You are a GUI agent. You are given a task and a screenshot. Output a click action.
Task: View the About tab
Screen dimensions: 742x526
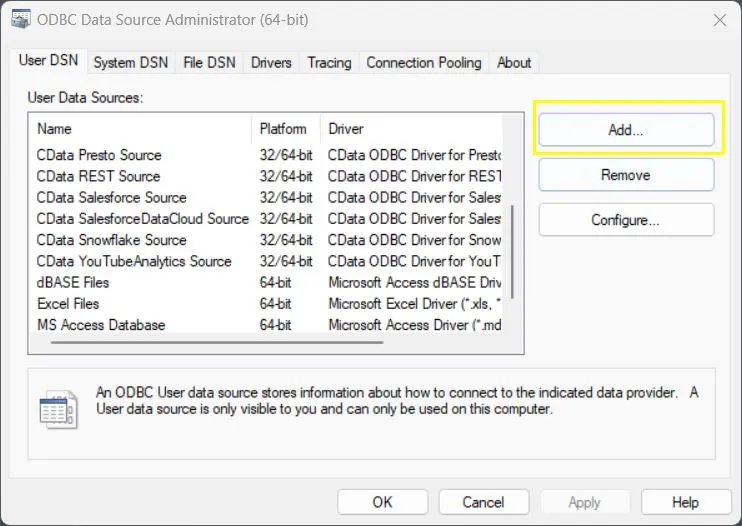pyautogui.click(x=514, y=62)
